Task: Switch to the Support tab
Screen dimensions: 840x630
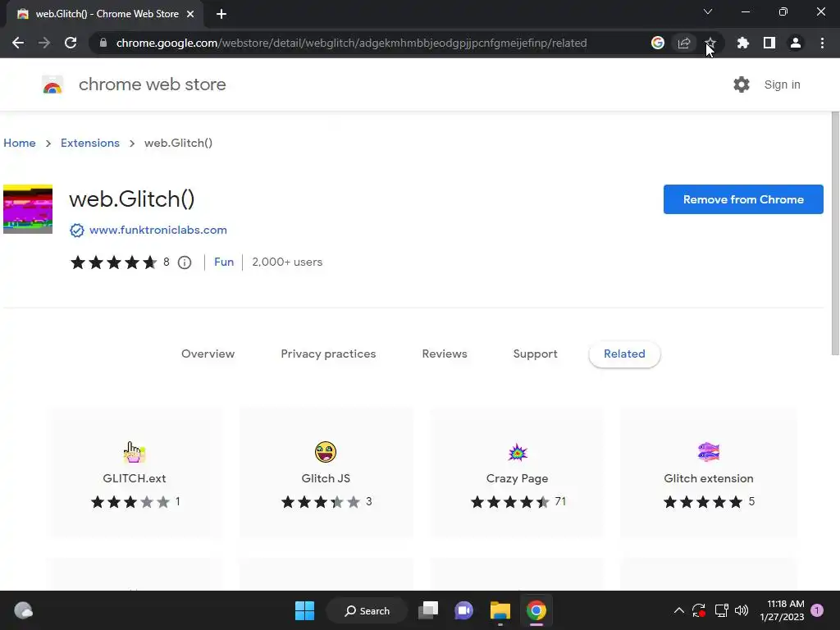Action: tap(535, 354)
